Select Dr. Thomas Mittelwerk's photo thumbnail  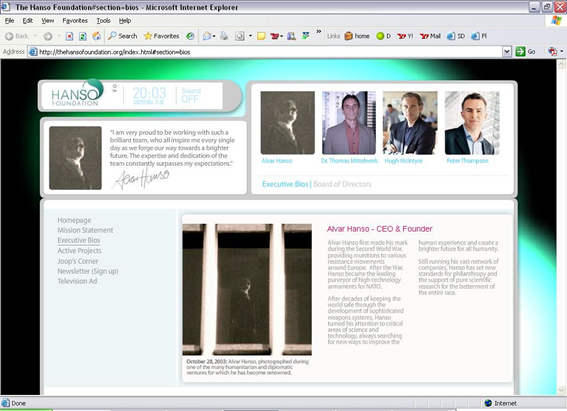[349, 123]
